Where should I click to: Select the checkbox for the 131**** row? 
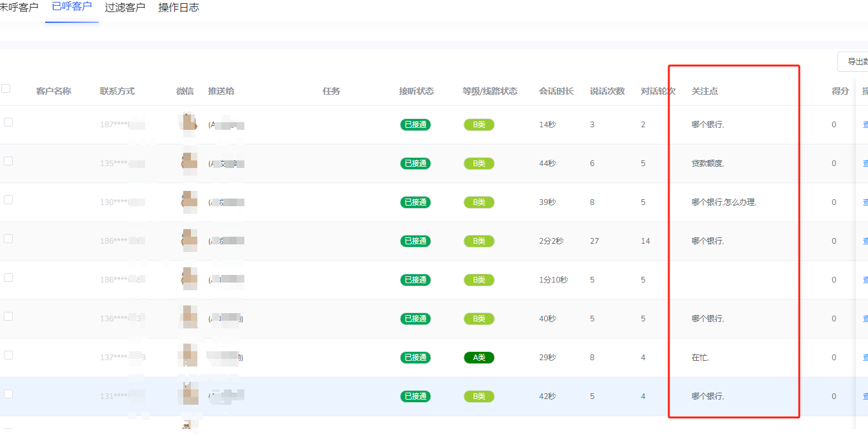click(x=8, y=394)
